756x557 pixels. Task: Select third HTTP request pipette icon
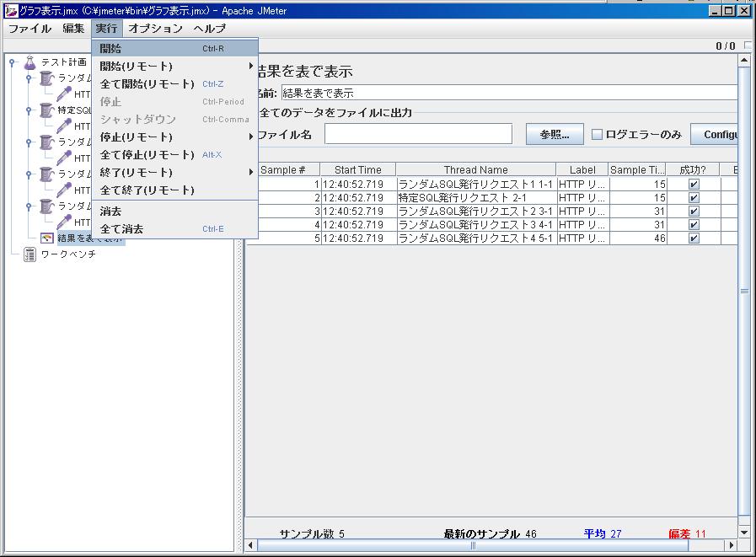click(x=64, y=158)
